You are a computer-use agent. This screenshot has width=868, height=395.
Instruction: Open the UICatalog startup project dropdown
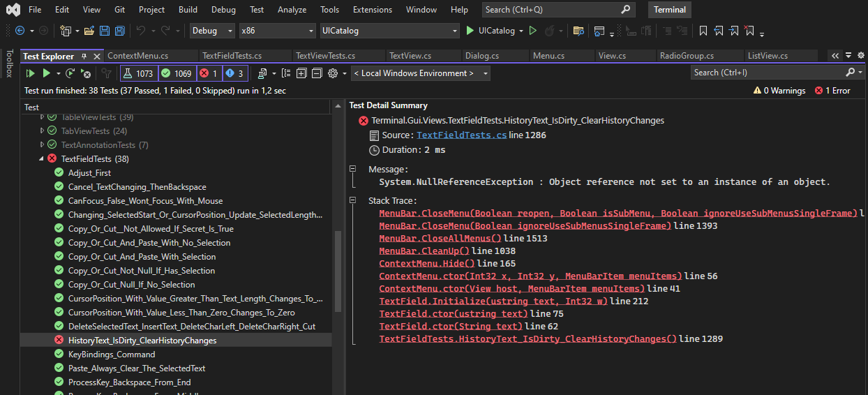click(389, 31)
